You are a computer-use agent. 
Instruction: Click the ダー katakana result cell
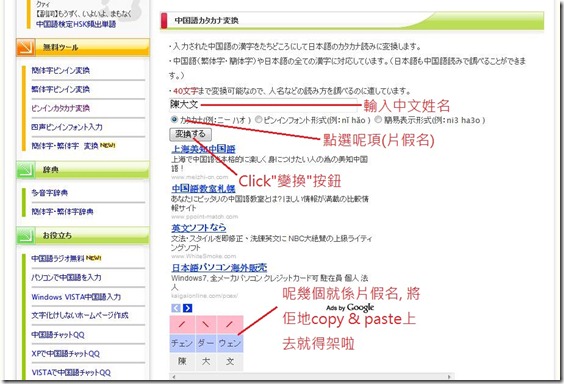[x=206, y=343]
